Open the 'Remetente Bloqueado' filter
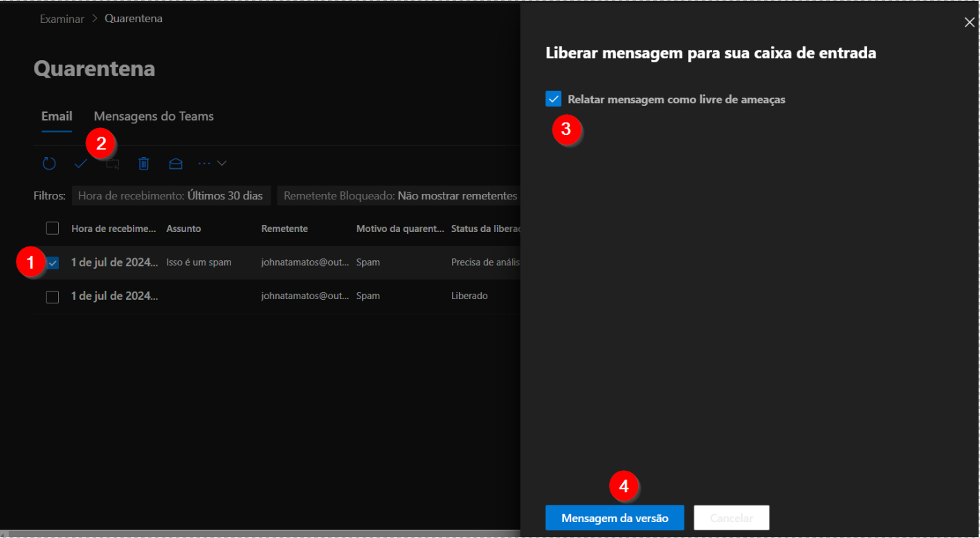The width and height of the screenshot is (980, 538). pyautogui.click(x=399, y=196)
